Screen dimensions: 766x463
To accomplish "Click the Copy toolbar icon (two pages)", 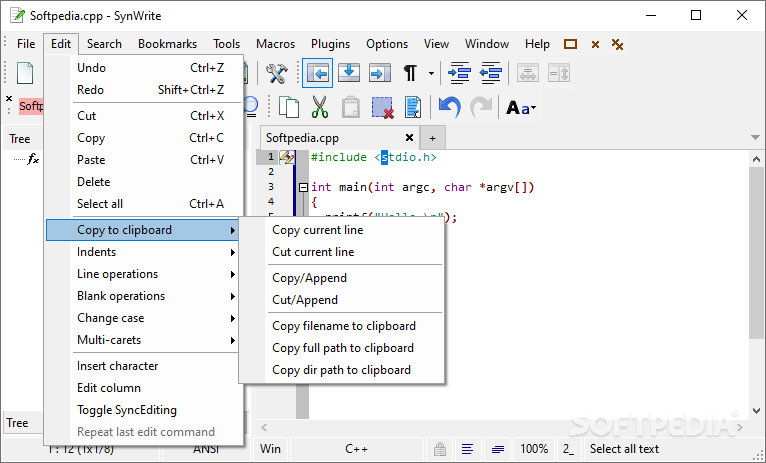I will [x=289, y=107].
